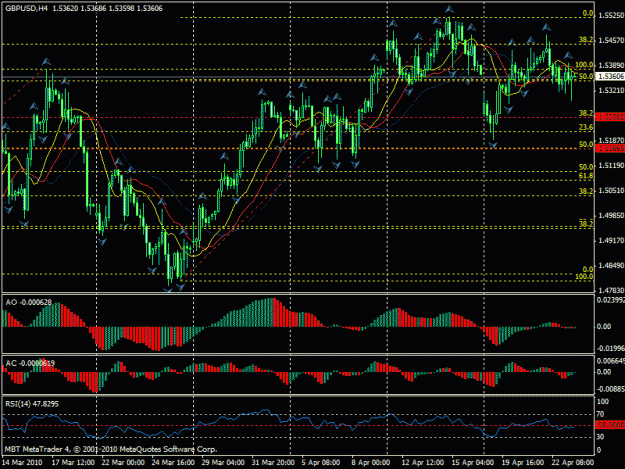Click the 38.2 Fibonacci label beside 1.50510
Screen dimensions: 625x469
click(586, 191)
